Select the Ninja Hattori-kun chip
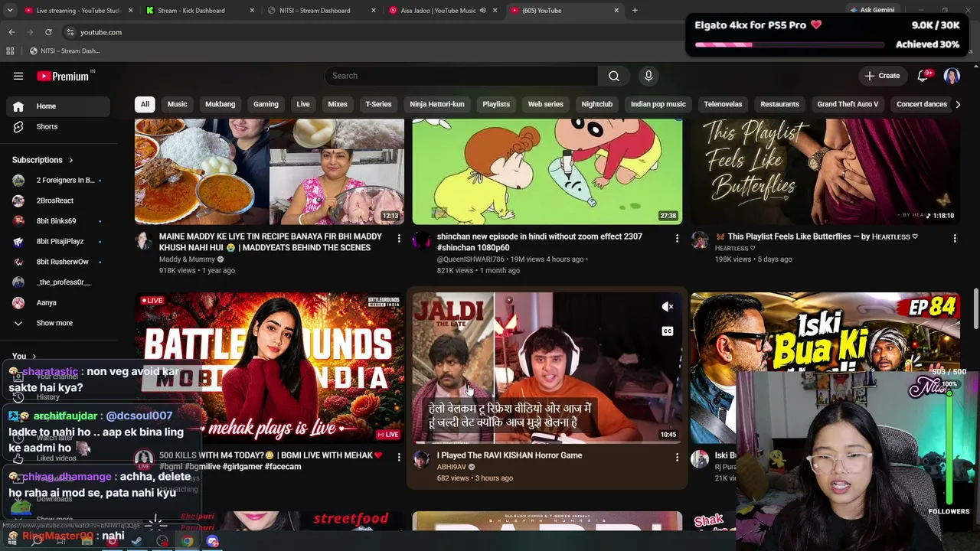980x551 pixels. point(437,104)
